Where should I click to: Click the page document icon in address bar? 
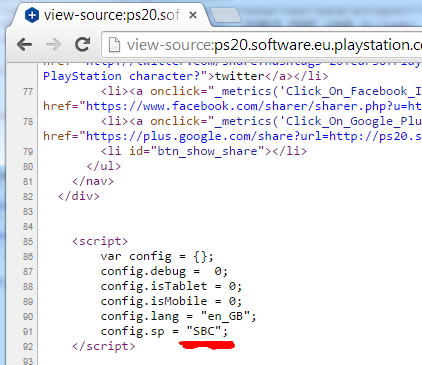pyautogui.click(x=114, y=45)
